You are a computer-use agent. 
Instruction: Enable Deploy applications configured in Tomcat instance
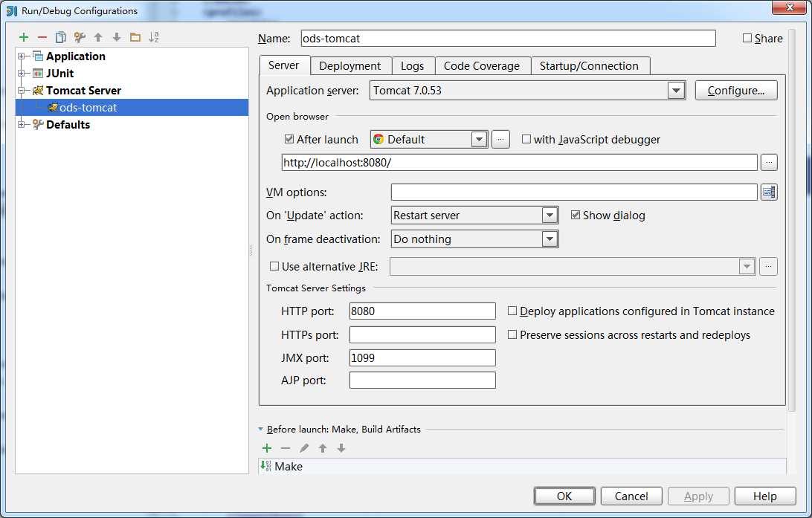(x=512, y=311)
